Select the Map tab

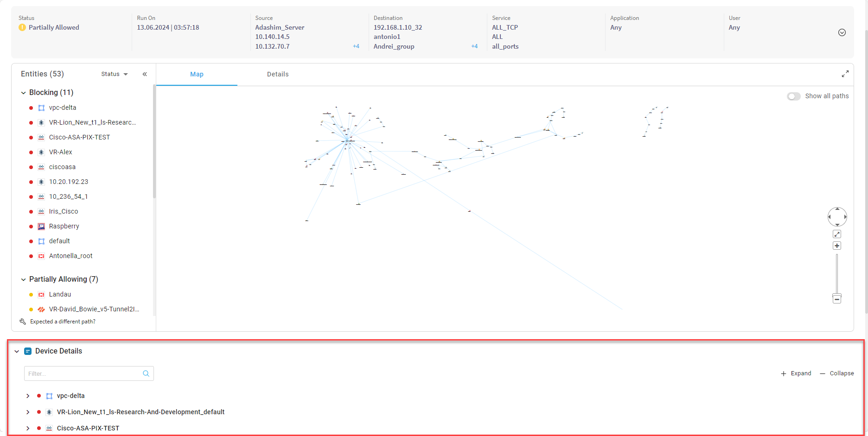coord(197,74)
